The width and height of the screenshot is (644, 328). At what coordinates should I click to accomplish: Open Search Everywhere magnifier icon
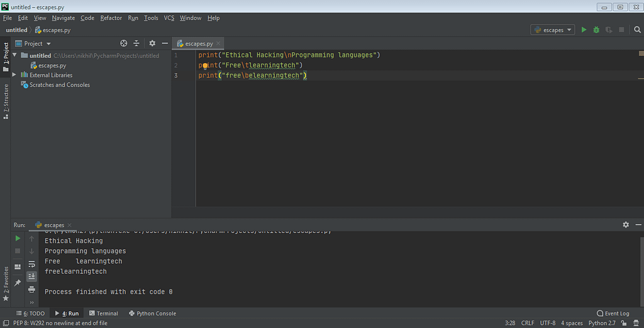coord(637,30)
